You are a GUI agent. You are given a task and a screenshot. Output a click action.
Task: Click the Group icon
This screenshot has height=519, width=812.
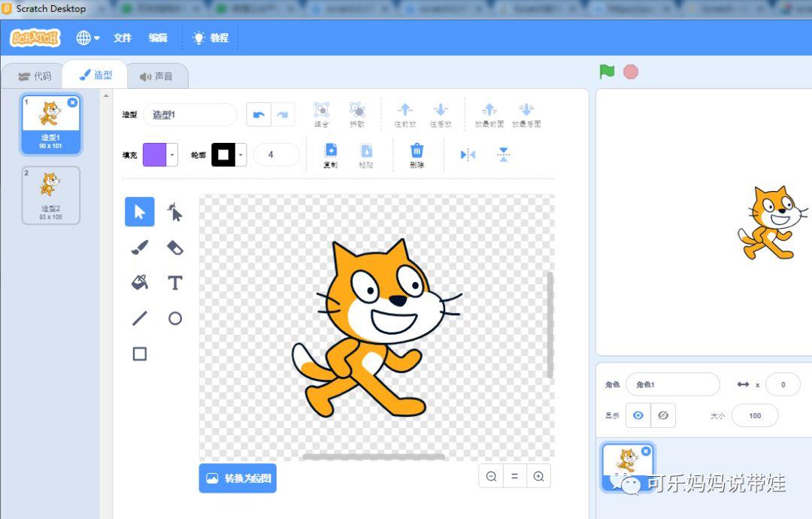321,114
